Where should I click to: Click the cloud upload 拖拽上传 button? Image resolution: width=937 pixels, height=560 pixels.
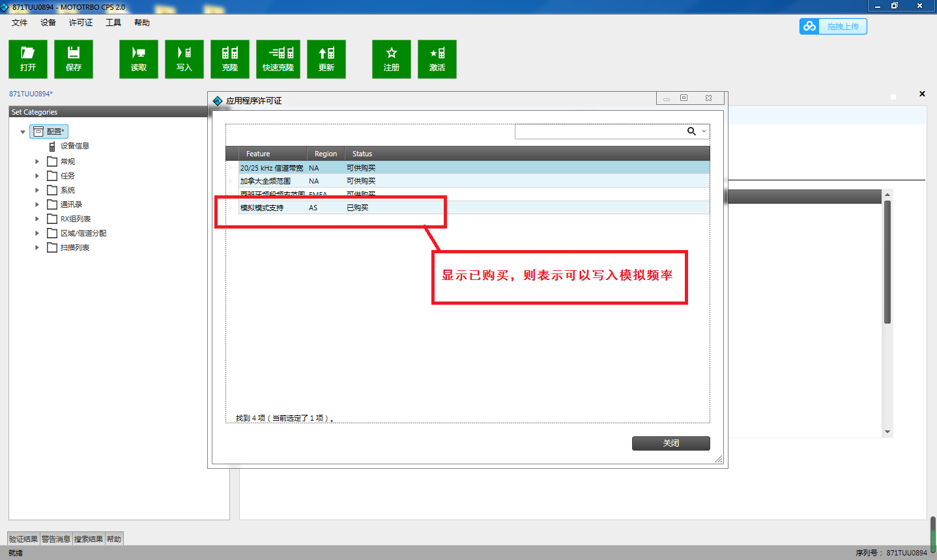[833, 26]
